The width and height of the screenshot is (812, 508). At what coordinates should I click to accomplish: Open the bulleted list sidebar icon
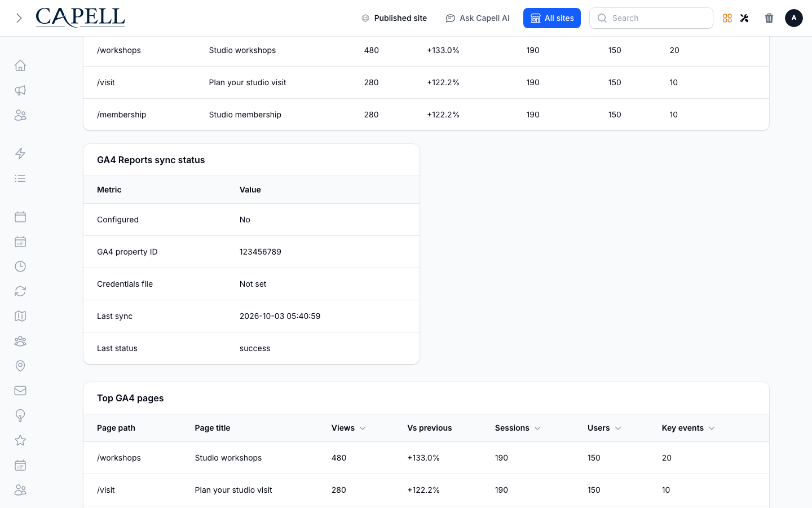click(x=20, y=178)
